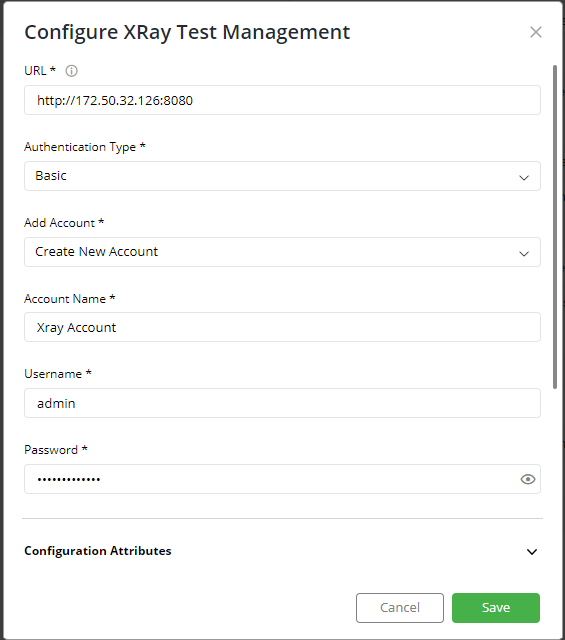Expand the Configuration Attributes section
The height and width of the screenshot is (640, 565).
(x=532, y=552)
